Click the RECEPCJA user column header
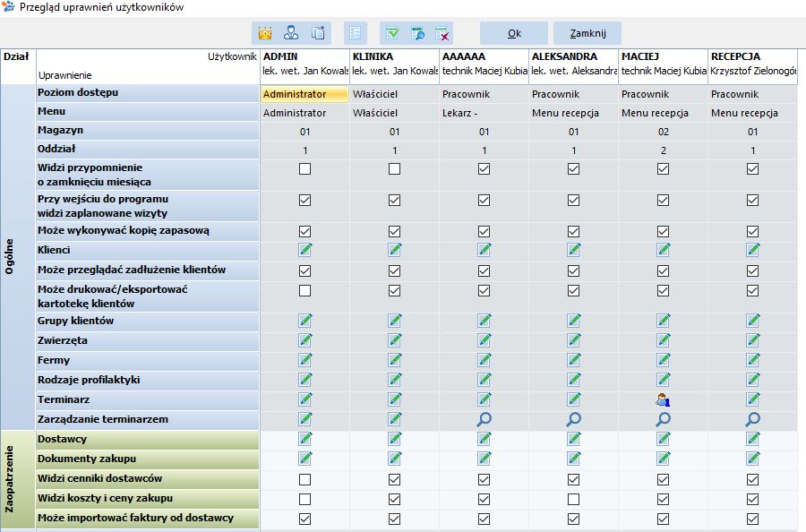The width and height of the screenshot is (806, 532). tap(752, 66)
